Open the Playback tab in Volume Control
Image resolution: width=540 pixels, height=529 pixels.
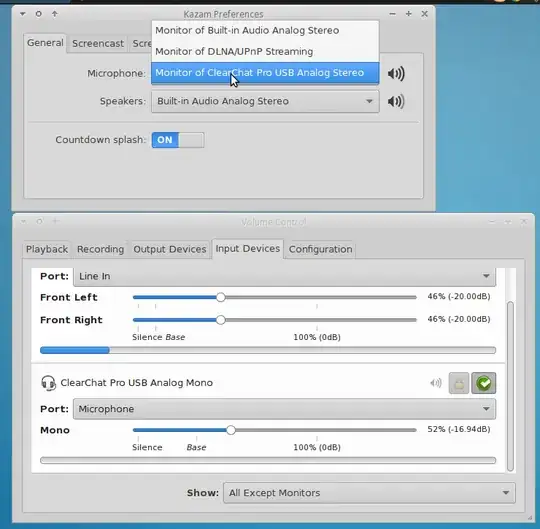pos(47,249)
